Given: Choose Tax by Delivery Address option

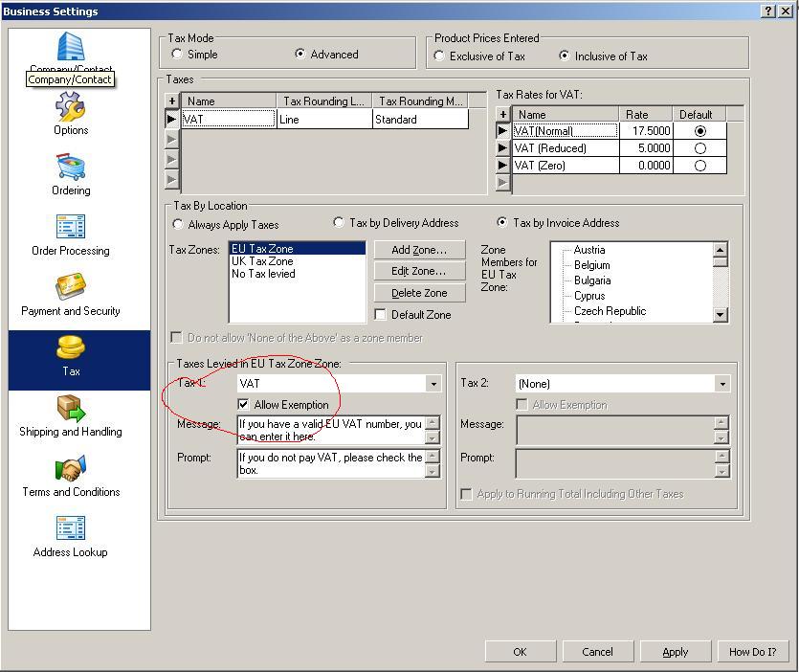Looking at the screenshot, I should tap(339, 223).
